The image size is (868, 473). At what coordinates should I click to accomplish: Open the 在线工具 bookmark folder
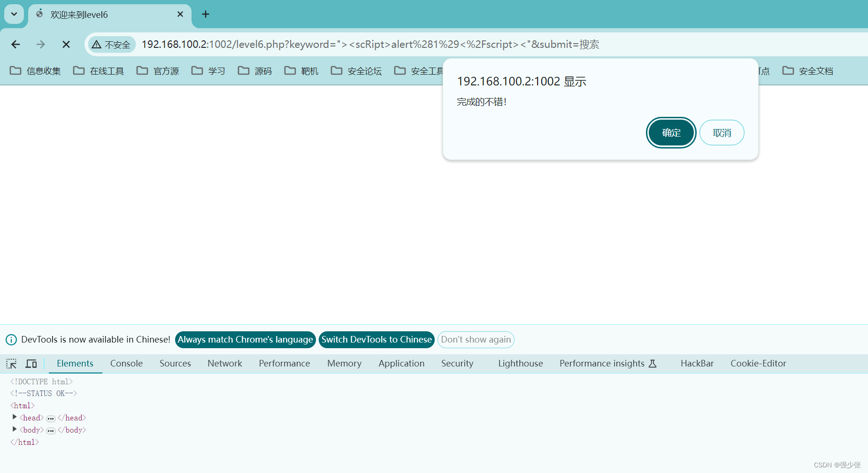[99, 71]
